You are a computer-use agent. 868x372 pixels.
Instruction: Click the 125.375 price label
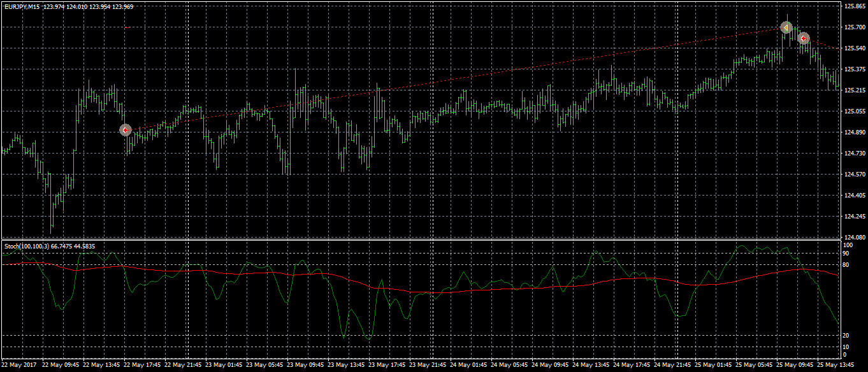[855, 69]
